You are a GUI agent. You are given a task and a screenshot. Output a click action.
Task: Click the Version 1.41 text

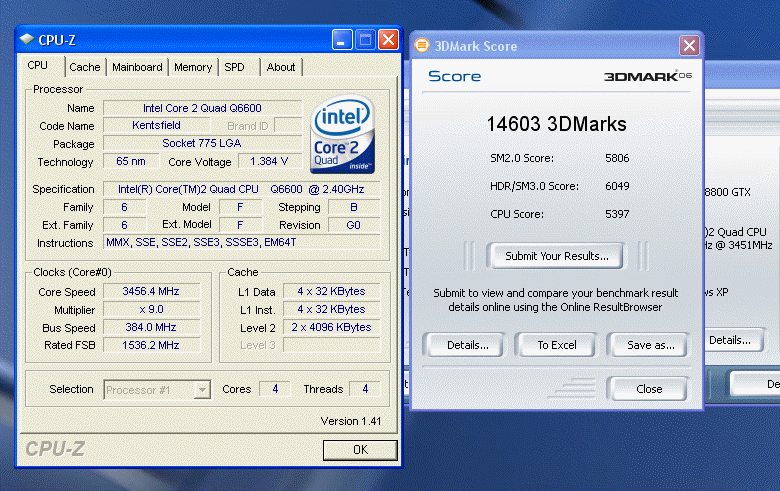point(351,421)
